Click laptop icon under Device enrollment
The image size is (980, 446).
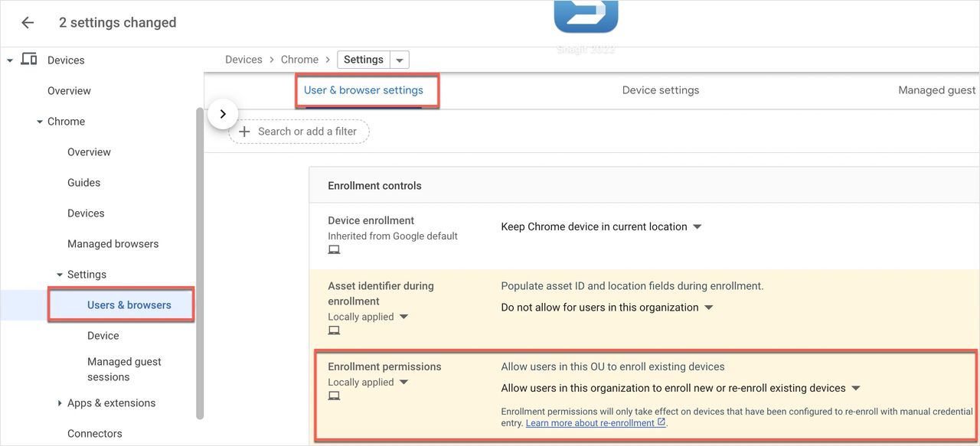click(x=334, y=250)
